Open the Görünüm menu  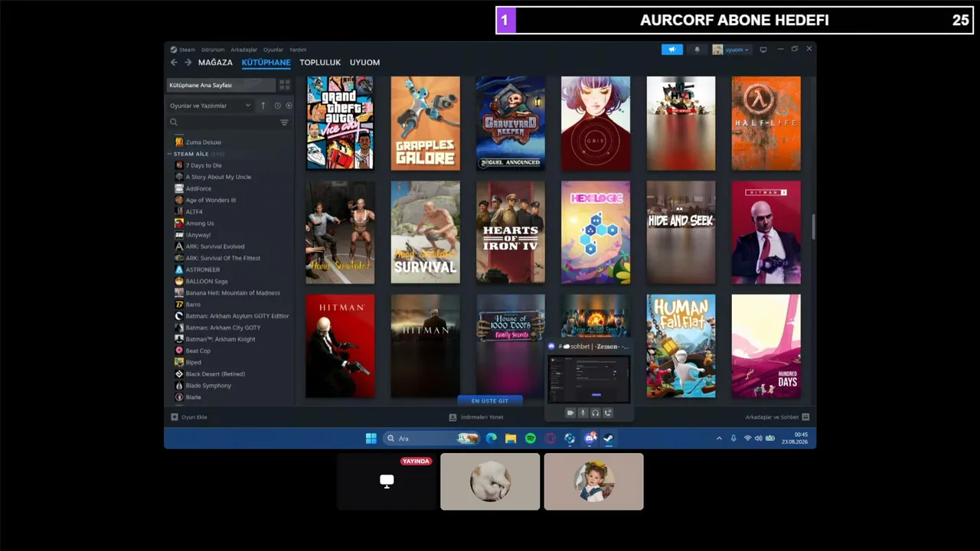(x=213, y=50)
